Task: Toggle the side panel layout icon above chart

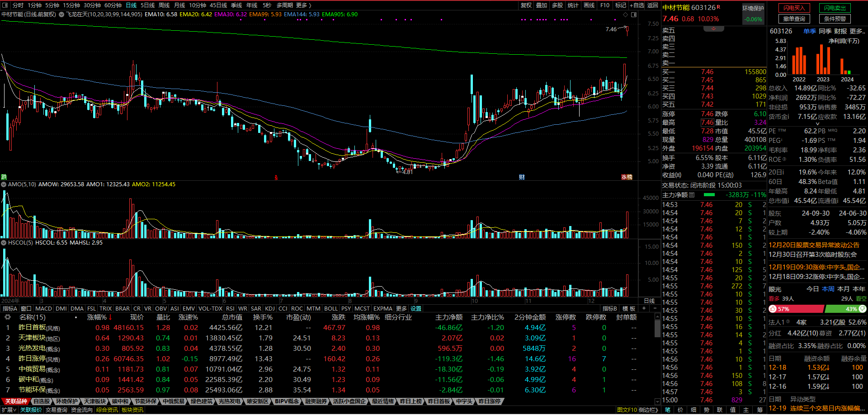Action: 634,14
